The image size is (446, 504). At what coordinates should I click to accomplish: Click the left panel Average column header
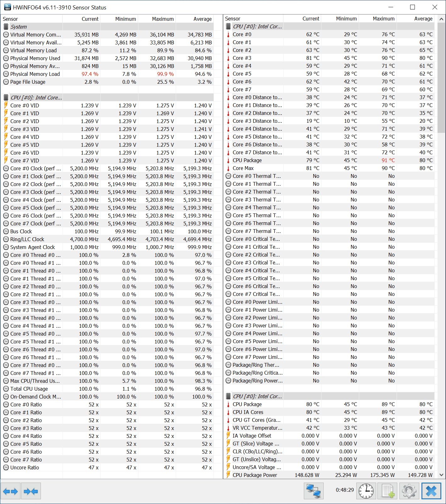pos(195,19)
